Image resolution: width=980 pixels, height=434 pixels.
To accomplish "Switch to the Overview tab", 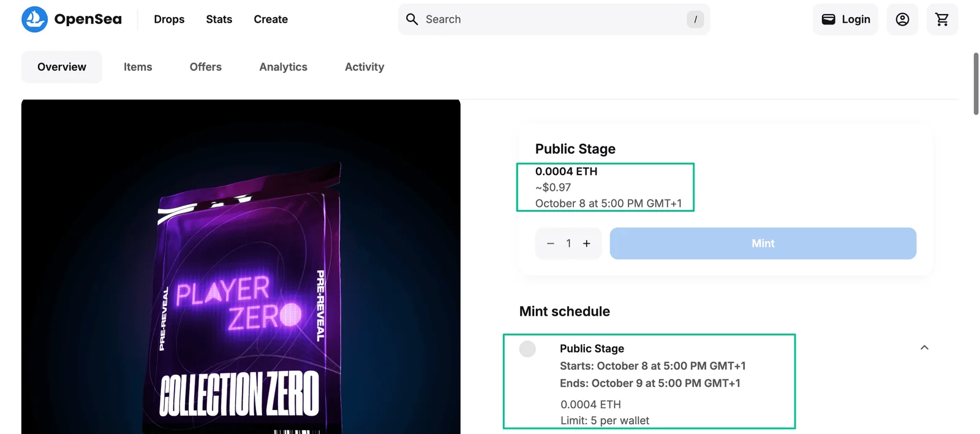I will 62,67.
